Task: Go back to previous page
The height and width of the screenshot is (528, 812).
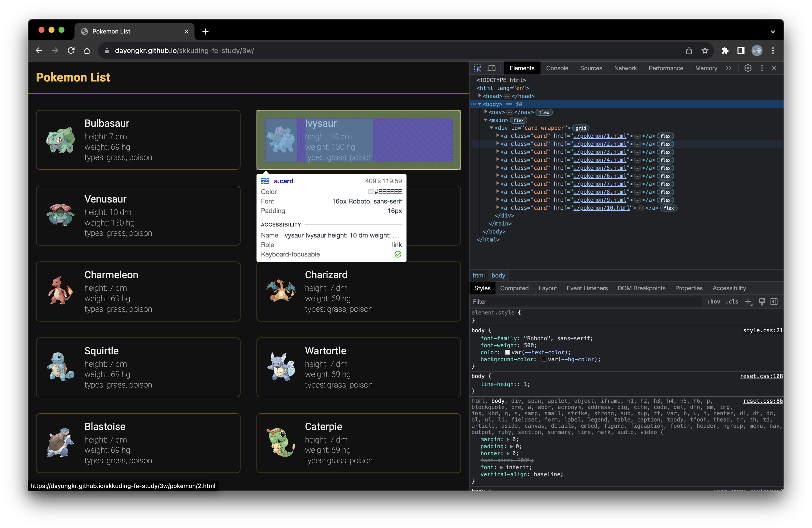Action: (x=39, y=50)
